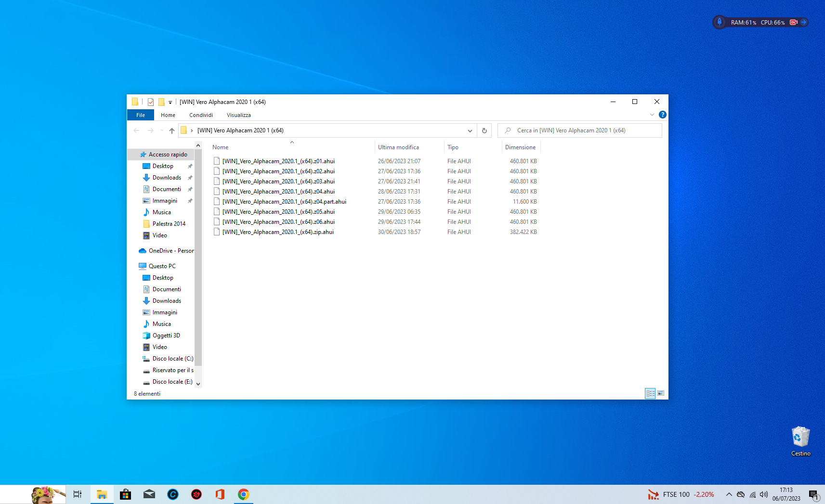The height and width of the screenshot is (504, 825).
Task: Open File Explorer taskbar icon
Action: [x=102, y=494]
